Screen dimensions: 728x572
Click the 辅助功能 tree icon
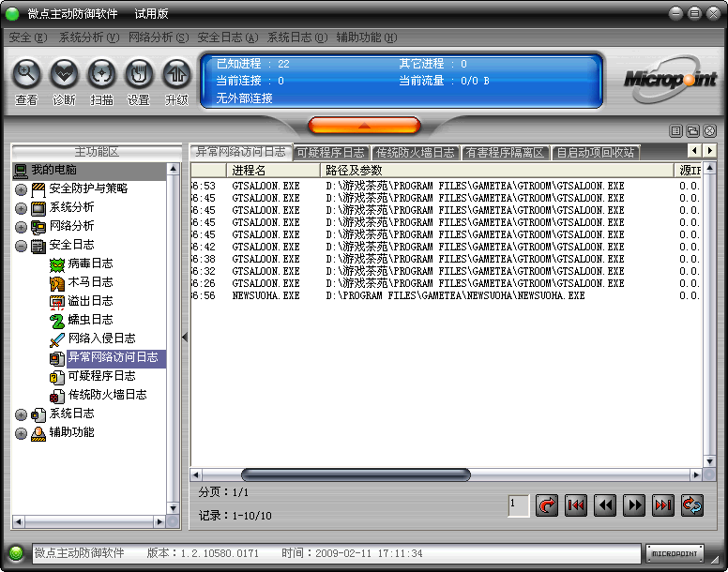point(38,433)
